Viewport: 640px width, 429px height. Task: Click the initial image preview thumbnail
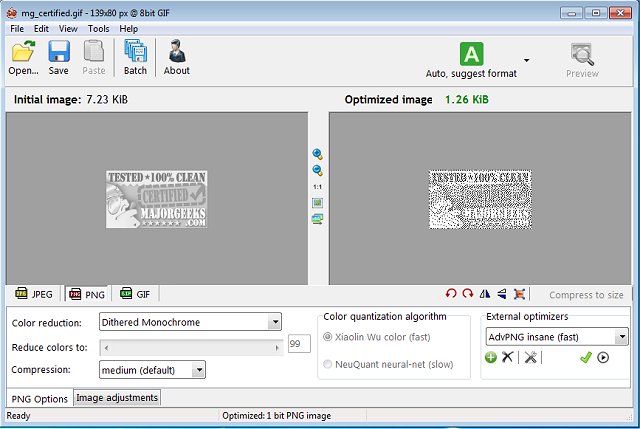[157, 199]
